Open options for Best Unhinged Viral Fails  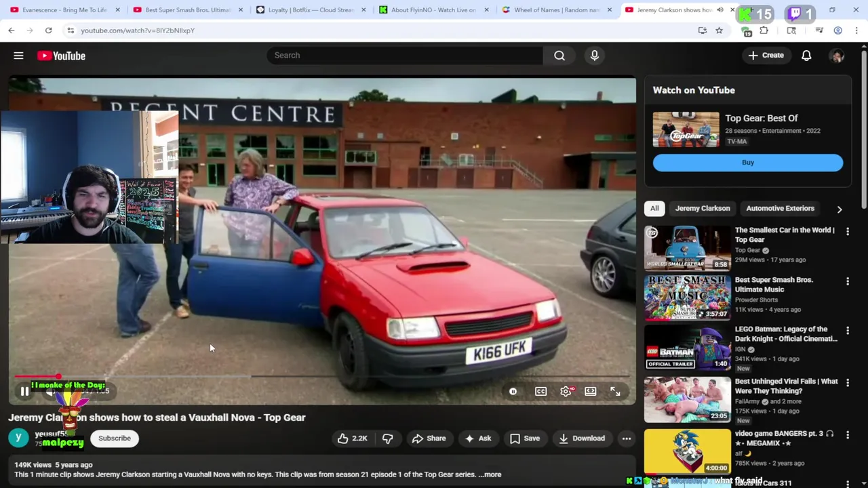coord(848,383)
